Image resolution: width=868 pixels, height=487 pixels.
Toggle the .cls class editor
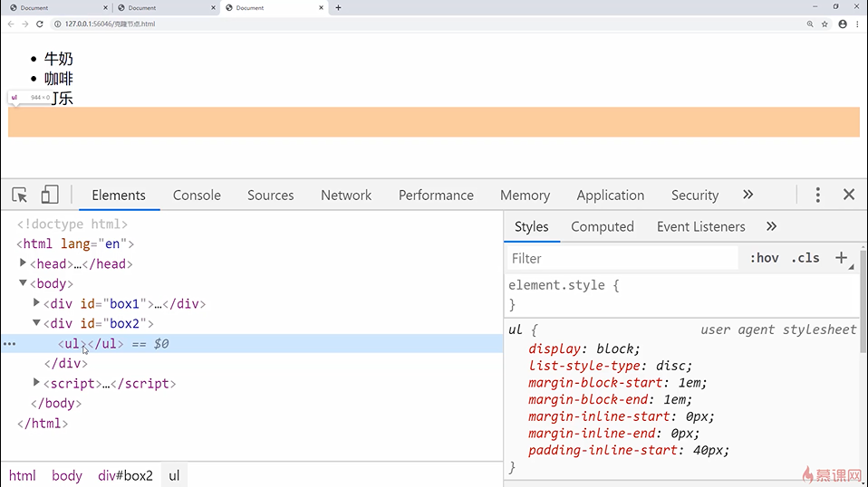[x=805, y=258]
